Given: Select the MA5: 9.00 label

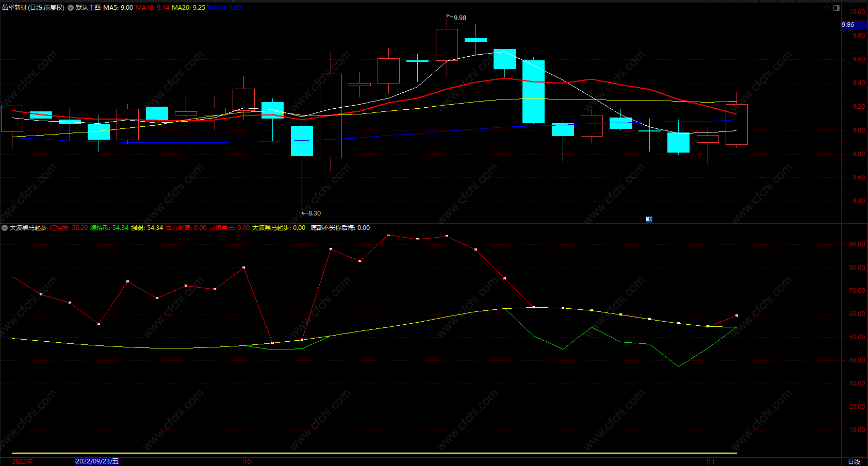Looking at the screenshot, I should (x=118, y=8).
